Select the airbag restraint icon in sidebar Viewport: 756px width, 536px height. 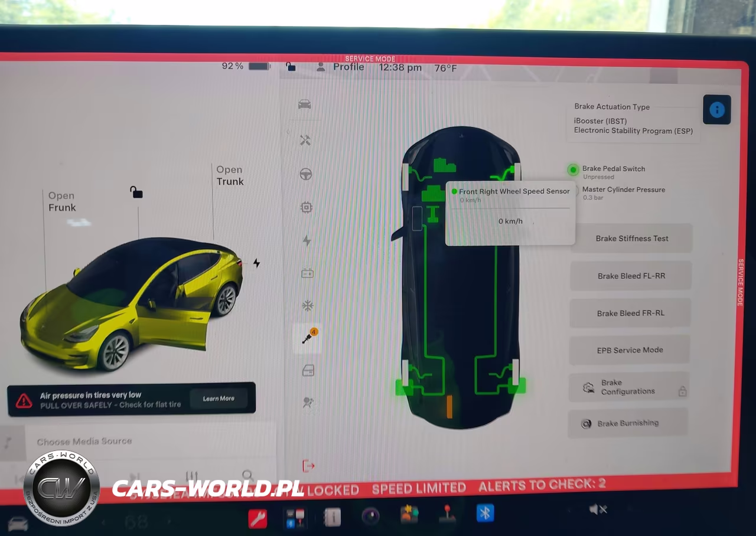tap(308, 403)
